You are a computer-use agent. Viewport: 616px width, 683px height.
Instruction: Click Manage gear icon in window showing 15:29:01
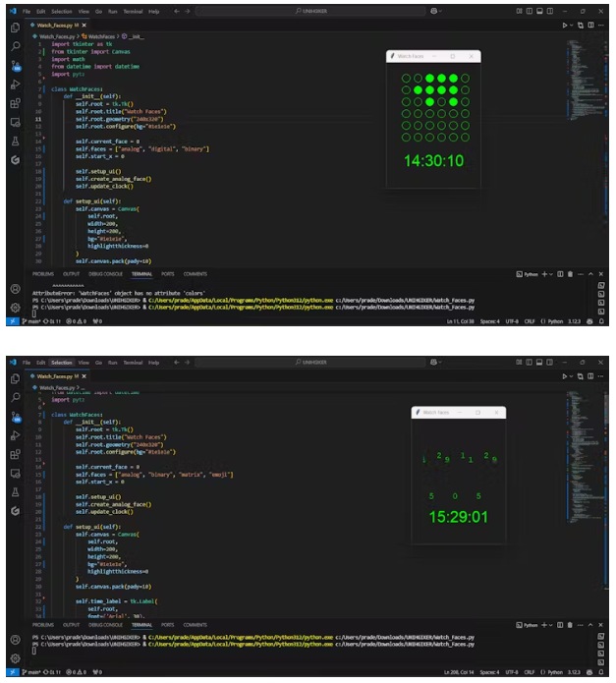point(15,657)
